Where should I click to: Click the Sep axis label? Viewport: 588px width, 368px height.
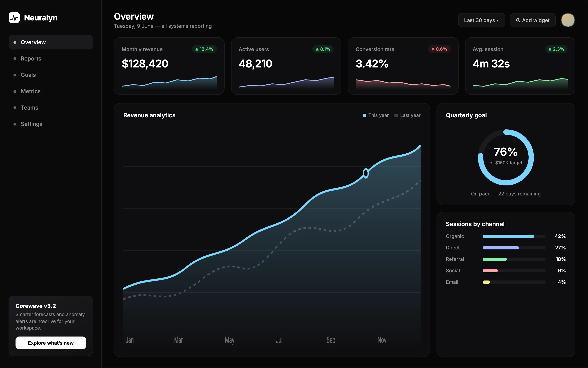(x=331, y=340)
